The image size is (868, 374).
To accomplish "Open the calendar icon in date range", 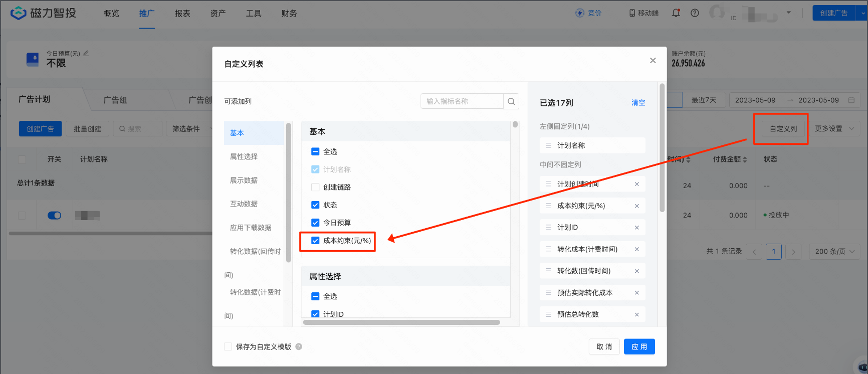I will 851,100.
